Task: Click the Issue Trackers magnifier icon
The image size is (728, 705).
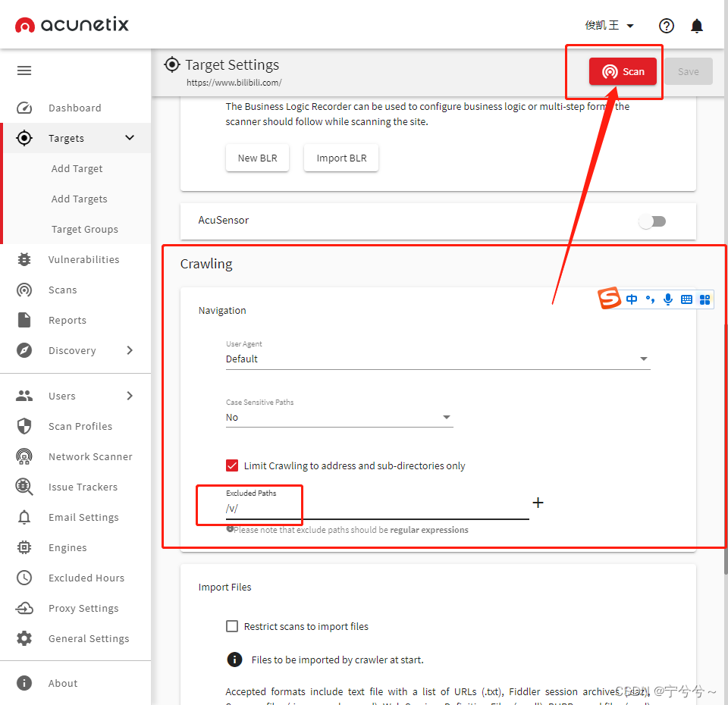Action: [24, 487]
